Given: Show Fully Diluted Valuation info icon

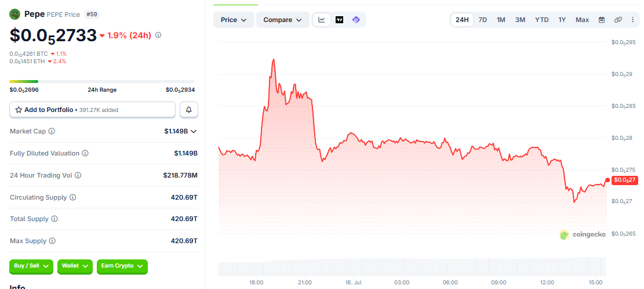Looking at the screenshot, I should [x=85, y=153].
